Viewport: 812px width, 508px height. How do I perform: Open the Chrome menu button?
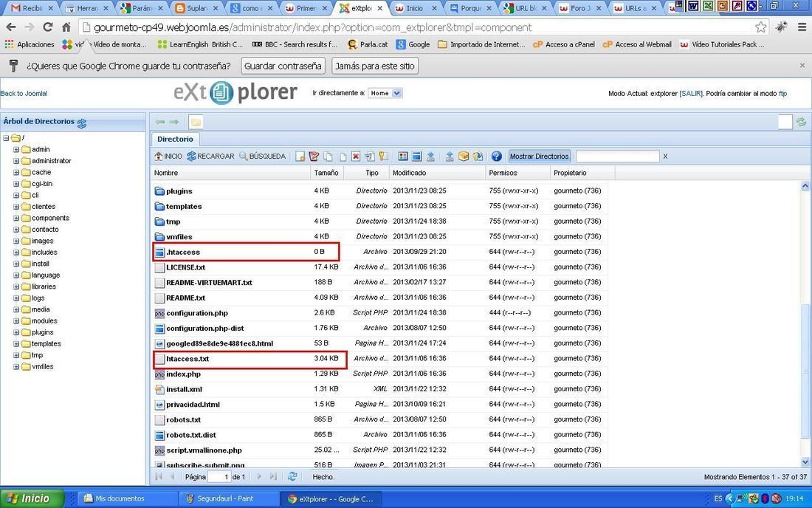(801, 27)
